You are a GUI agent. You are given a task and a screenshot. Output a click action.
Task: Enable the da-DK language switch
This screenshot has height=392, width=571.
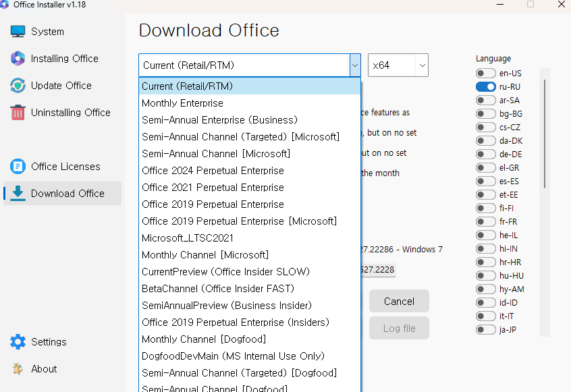click(485, 140)
